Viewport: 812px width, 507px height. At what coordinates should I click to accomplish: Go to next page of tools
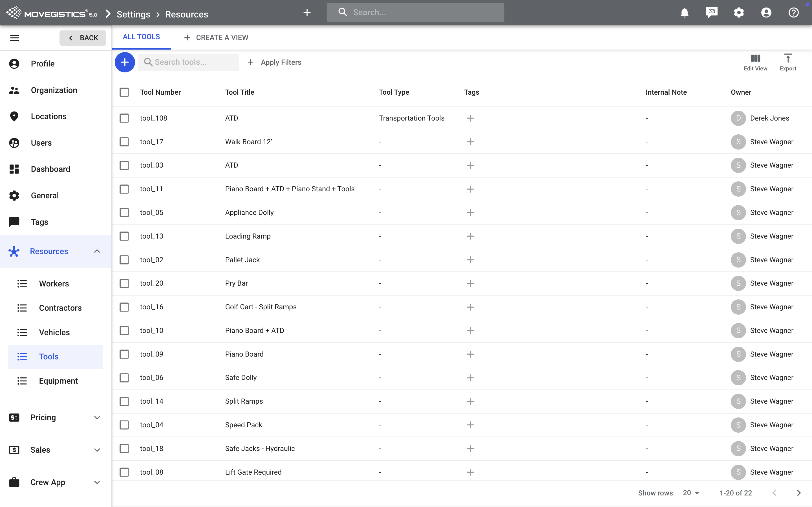[x=798, y=493]
